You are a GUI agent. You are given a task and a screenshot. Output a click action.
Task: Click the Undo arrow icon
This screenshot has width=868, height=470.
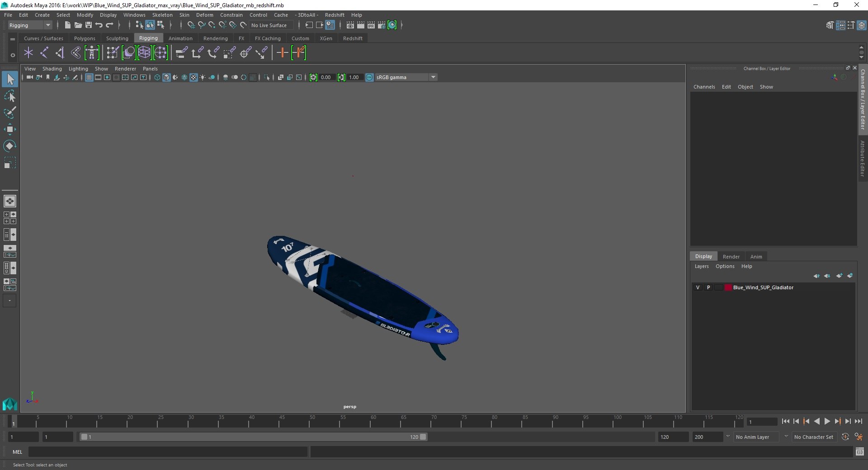(x=99, y=25)
